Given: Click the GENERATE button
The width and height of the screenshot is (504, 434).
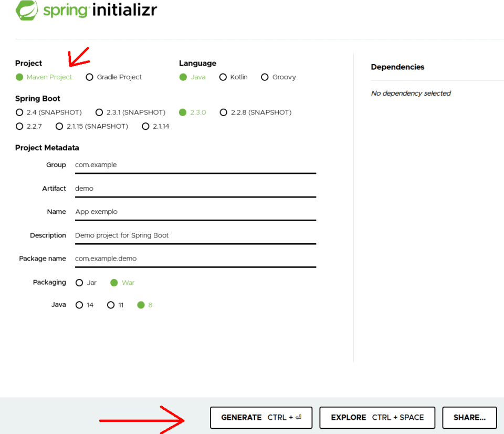Looking at the screenshot, I should point(261,418).
